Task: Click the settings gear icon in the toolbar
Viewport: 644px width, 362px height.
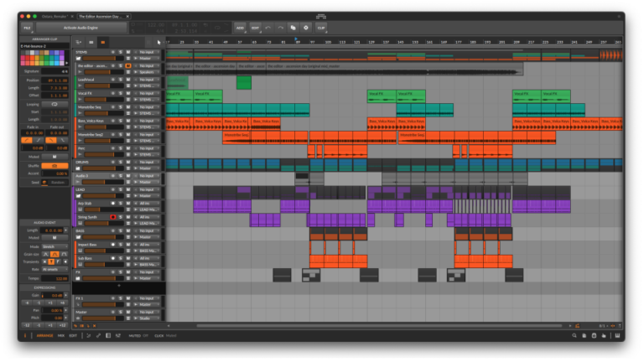Action: click(x=306, y=28)
